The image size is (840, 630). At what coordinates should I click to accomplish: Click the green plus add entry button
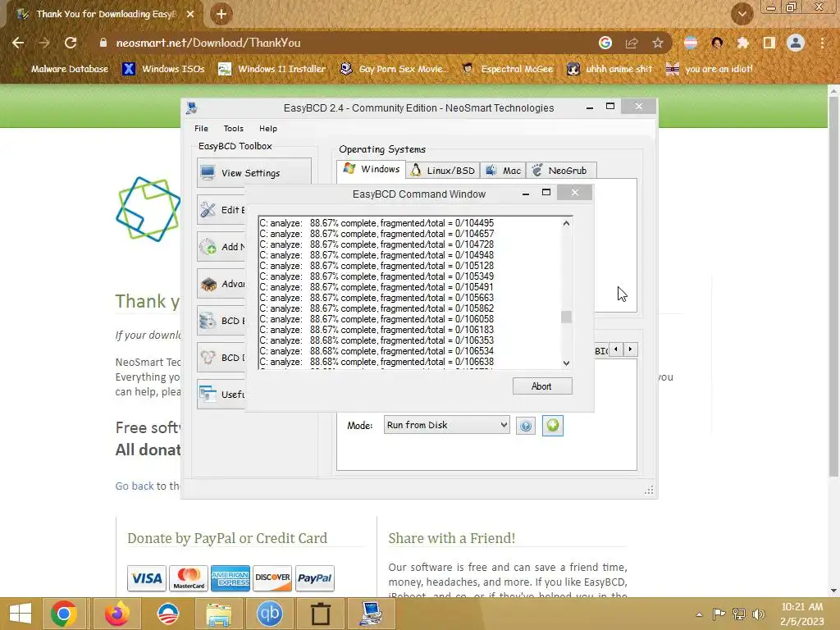click(552, 426)
